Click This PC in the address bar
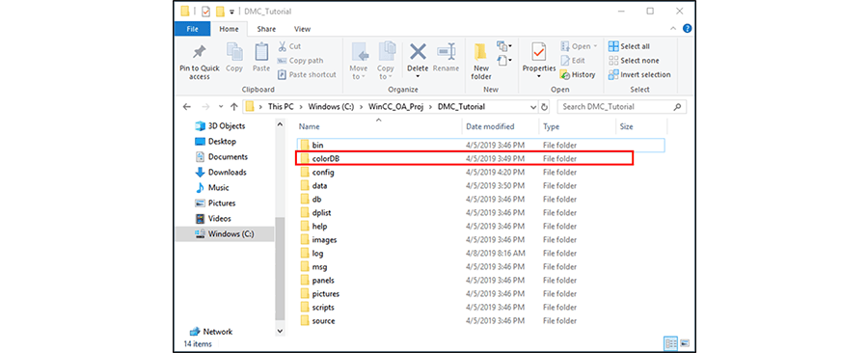Image resolution: width=868 pixels, height=353 pixels. pyautogui.click(x=281, y=107)
